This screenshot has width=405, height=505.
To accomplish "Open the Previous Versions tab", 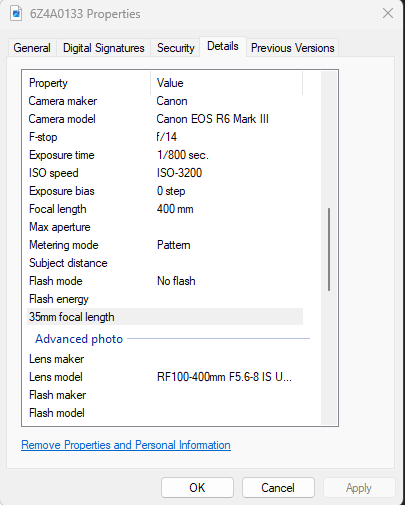I will (x=293, y=48).
